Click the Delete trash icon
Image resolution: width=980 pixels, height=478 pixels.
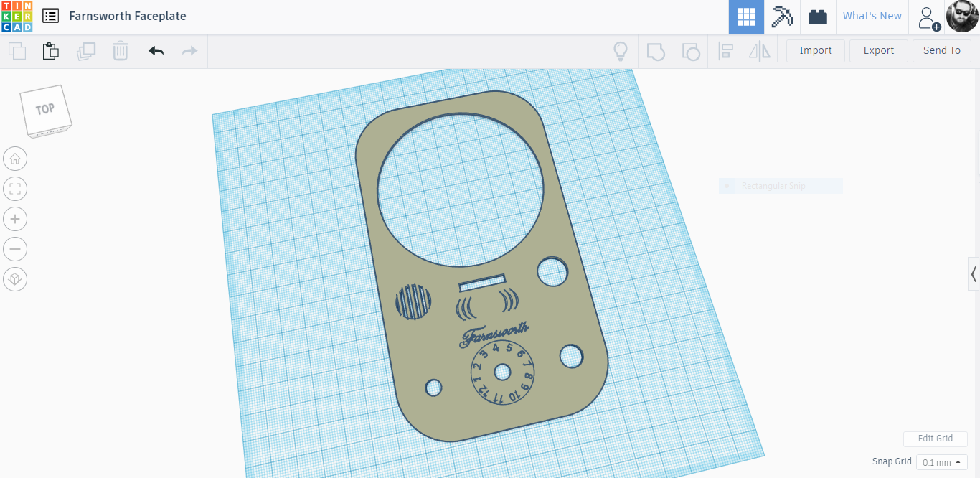(x=121, y=51)
